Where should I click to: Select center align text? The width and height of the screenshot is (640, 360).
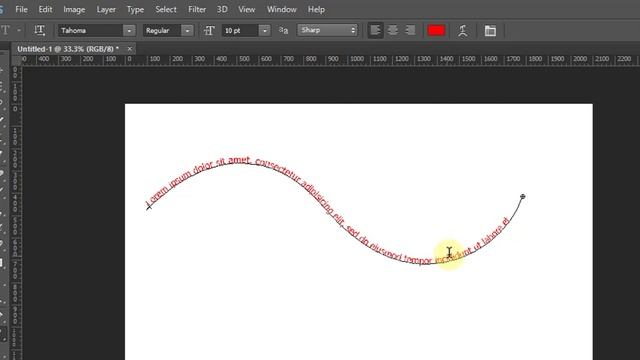[x=393, y=30]
